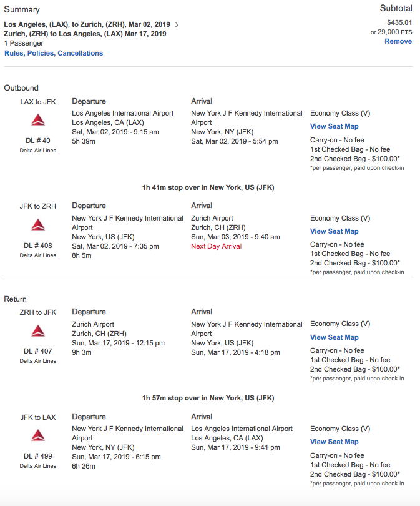
Task: View Seat Map for JFK to LAX flight
Action: pyautogui.click(x=334, y=442)
